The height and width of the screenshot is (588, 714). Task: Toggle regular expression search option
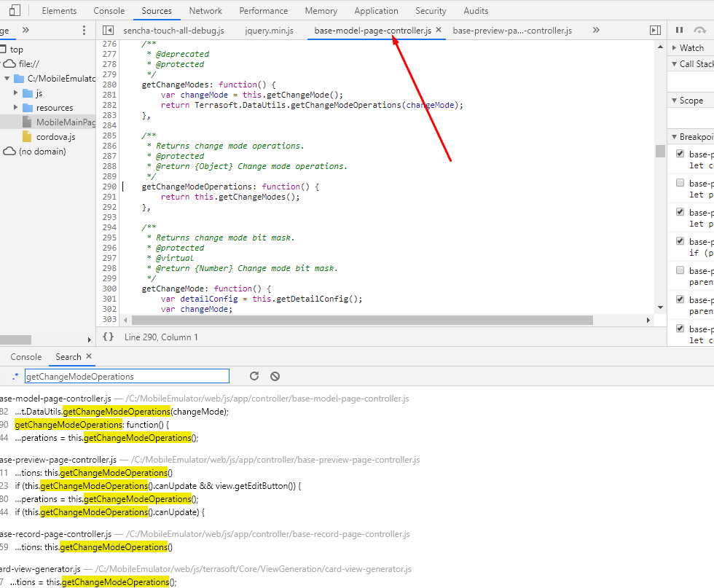(x=15, y=376)
